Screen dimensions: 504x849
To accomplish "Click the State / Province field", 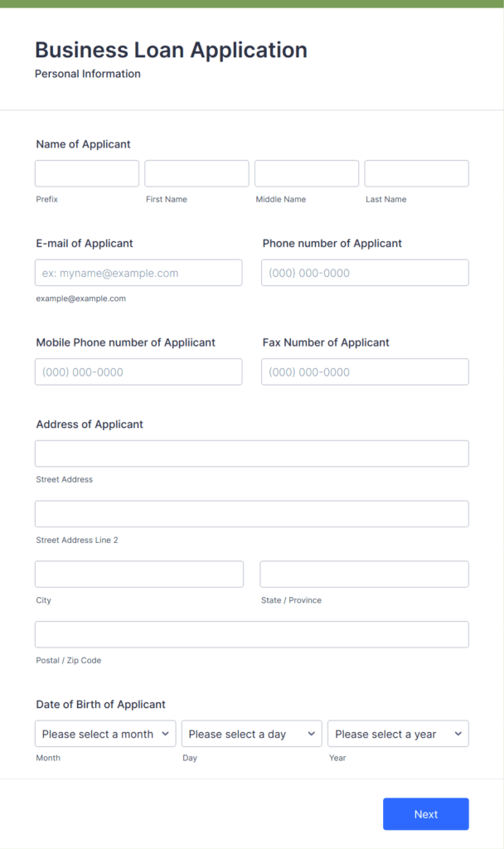I will pyautogui.click(x=364, y=575).
